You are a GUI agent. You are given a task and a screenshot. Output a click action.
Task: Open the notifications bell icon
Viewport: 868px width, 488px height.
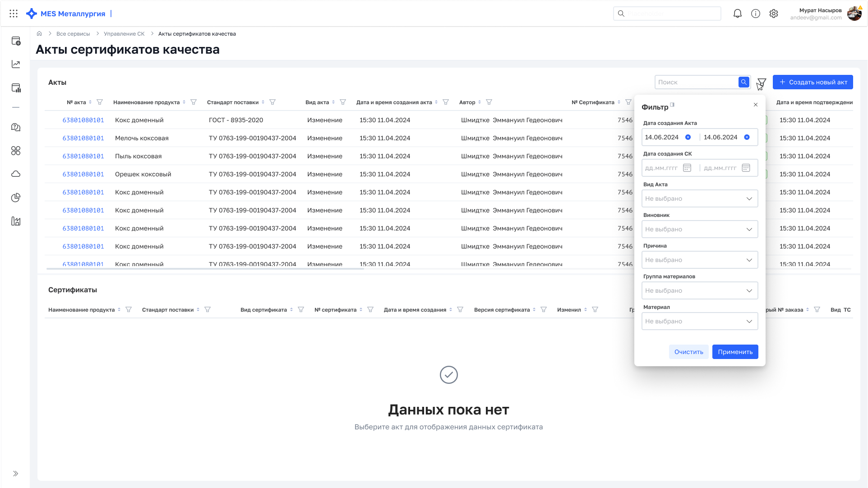click(x=738, y=14)
